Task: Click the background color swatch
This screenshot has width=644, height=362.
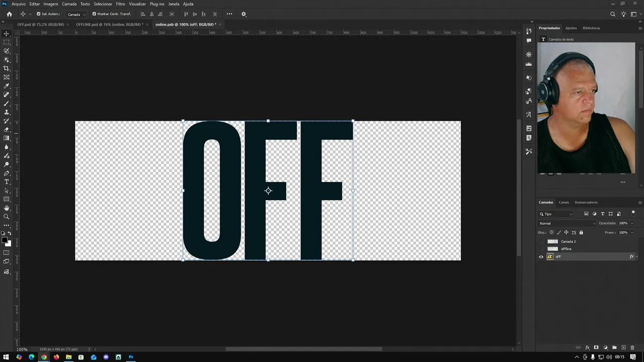Action: coord(9,244)
